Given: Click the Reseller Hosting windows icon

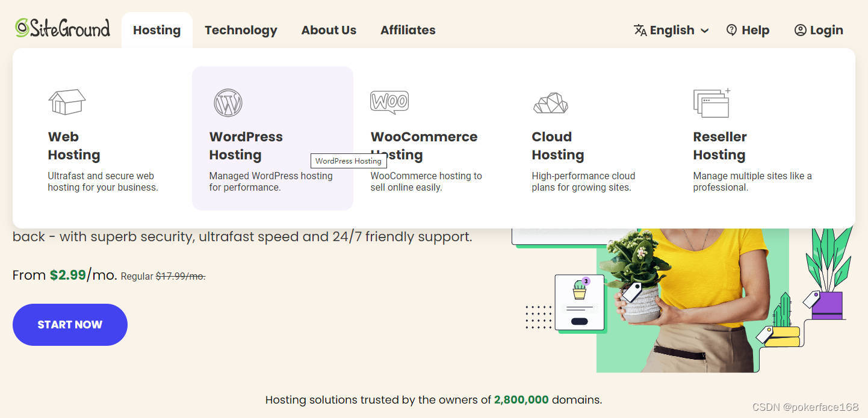Looking at the screenshot, I should pos(711,102).
